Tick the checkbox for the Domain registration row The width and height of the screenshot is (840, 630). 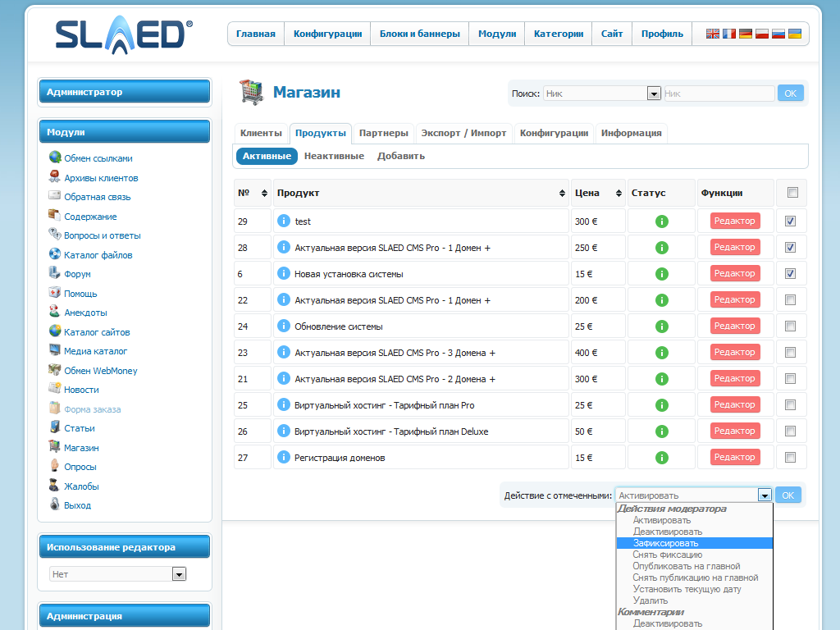pos(790,458)
